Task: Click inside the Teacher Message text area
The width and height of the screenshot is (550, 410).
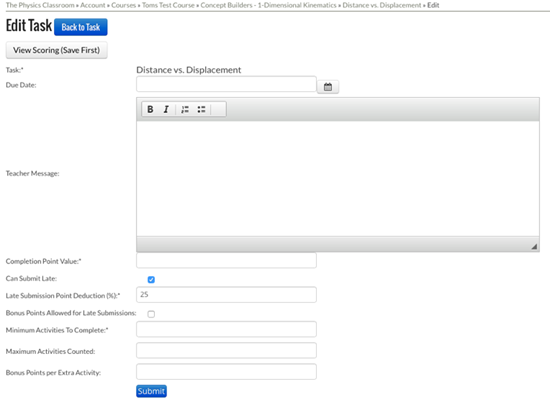Action: coord(338,178)
